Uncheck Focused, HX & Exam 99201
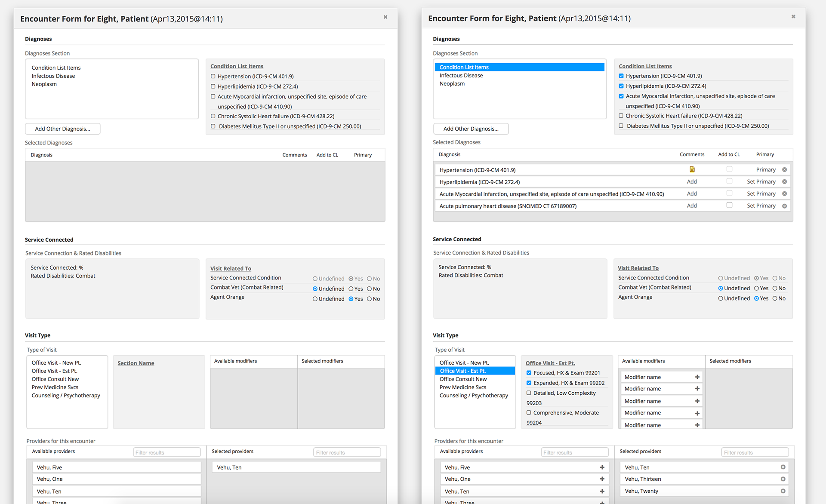Screen dimensions: 826x504 point(529,373)
